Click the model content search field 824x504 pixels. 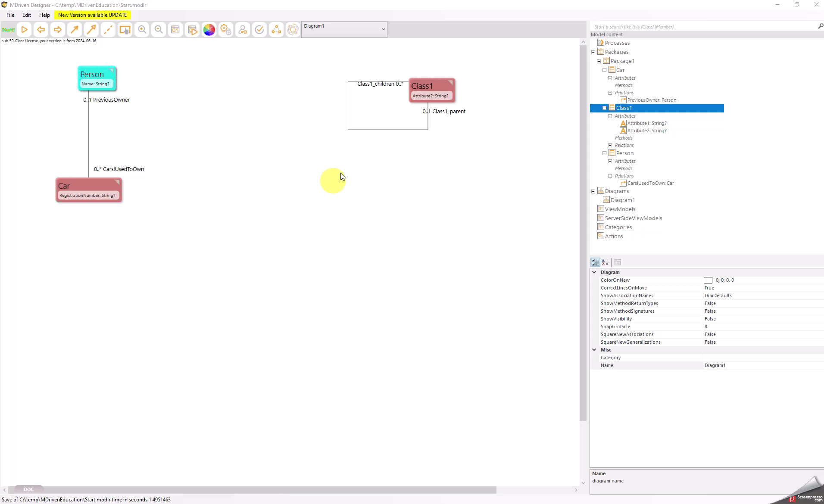(x=702, y=27)
